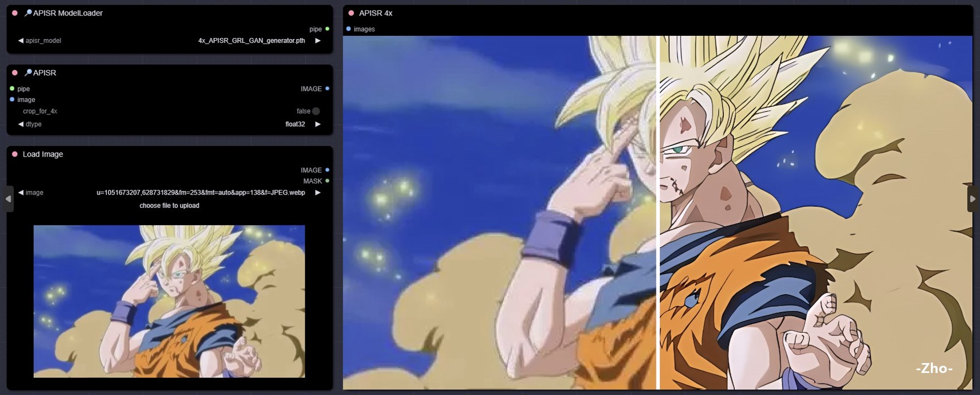The height and width of the screenshot is (395, 980).
Task: Expand the left side panel arrow
Action: 8,199
